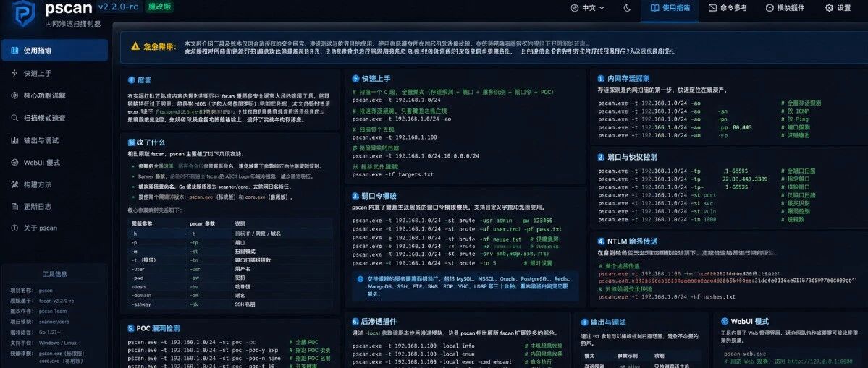Click the 2. 端口与协议控制 heading
This screenshot has width=868, height=368.
coord(627,157)
